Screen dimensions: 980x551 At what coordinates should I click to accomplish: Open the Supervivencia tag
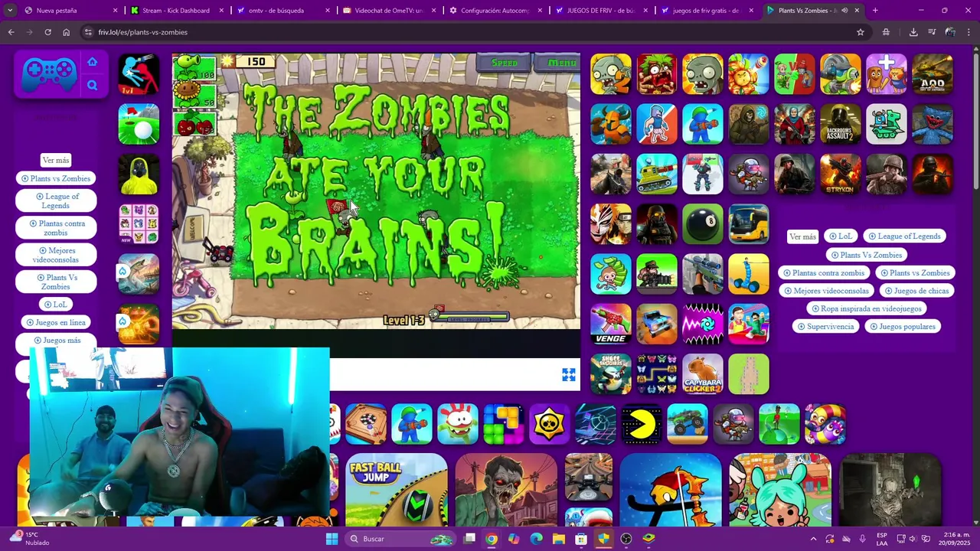825,327
